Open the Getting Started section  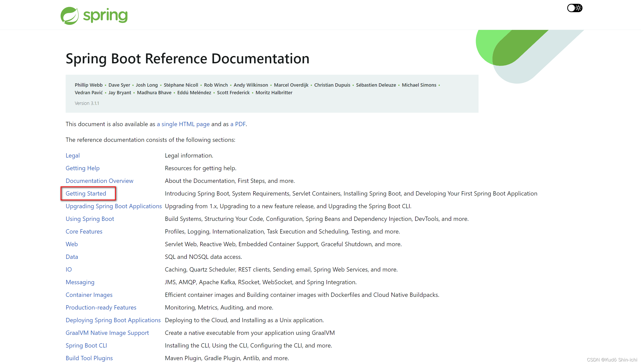[86, 194]
